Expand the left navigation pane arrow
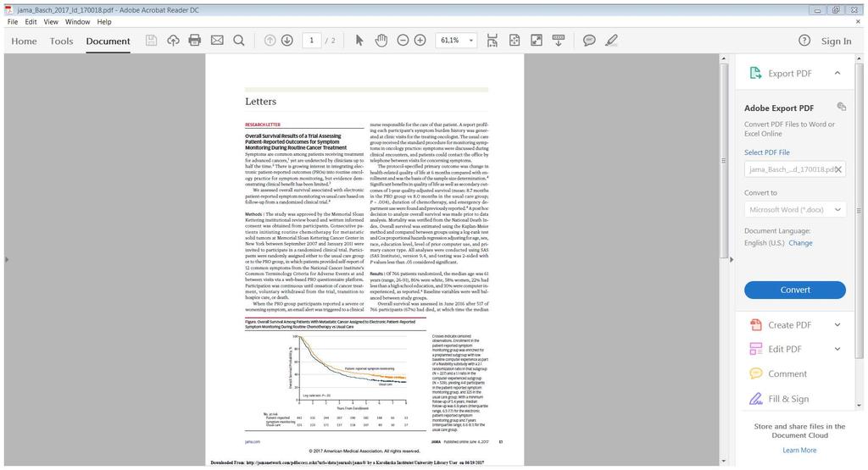Viewport: 868px width, 470px height. pyautogui.click(x=7, y=259)
